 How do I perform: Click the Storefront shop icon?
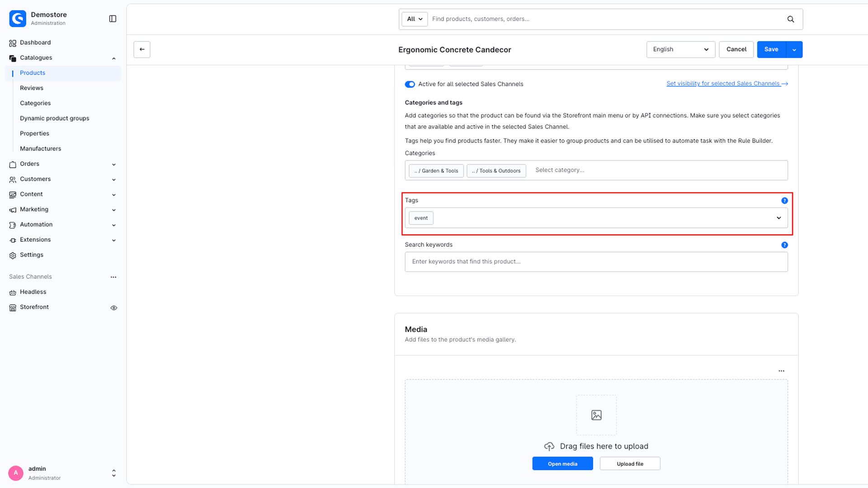(13, 308)
